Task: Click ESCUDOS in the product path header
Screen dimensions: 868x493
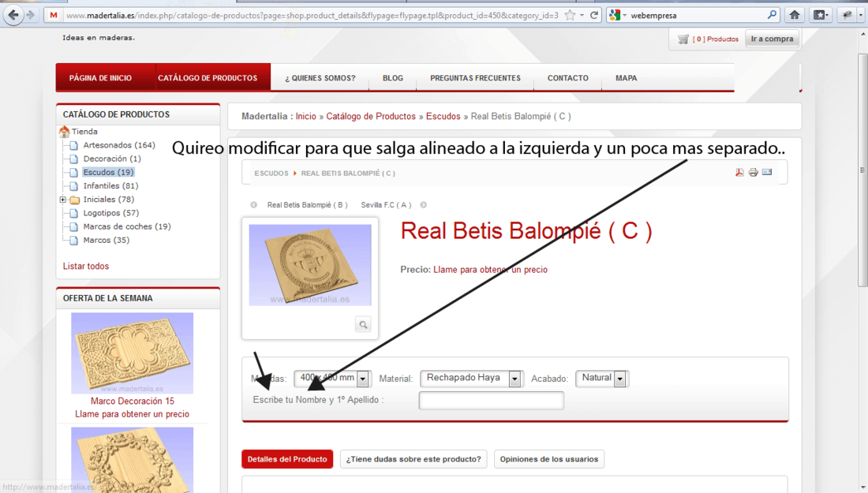Action: click(x=271, y=174)
